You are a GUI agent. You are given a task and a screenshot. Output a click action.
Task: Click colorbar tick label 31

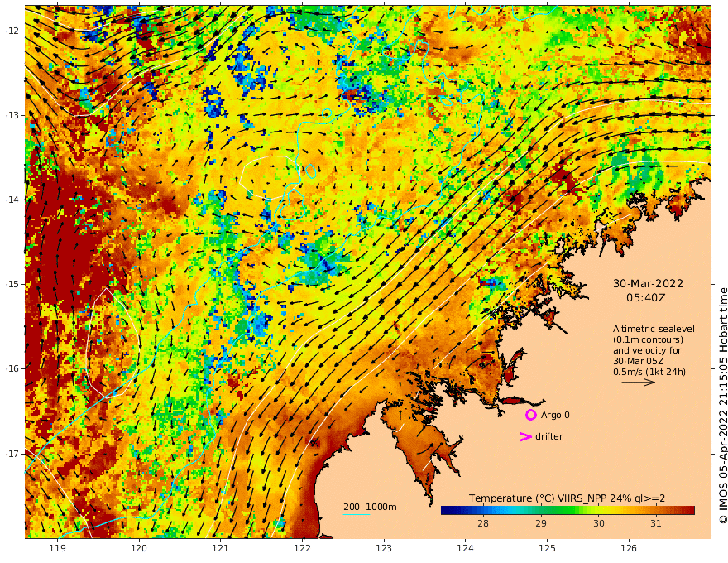655,523
